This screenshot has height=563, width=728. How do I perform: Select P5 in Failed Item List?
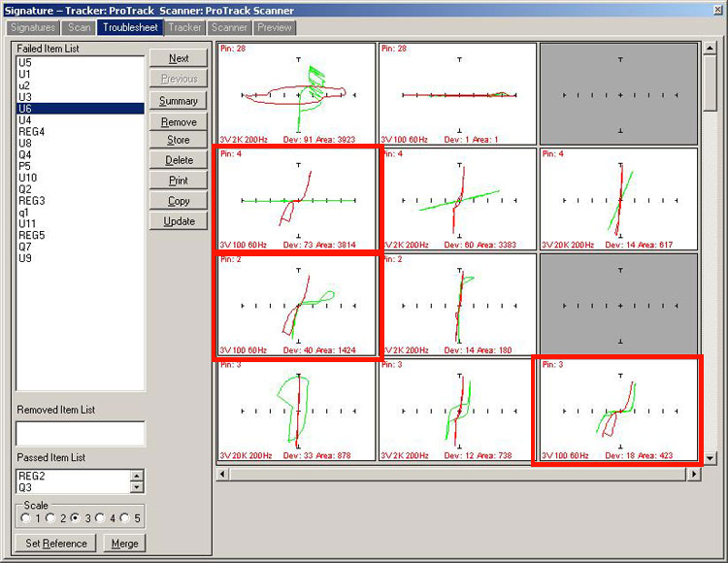tap(81, 166)
